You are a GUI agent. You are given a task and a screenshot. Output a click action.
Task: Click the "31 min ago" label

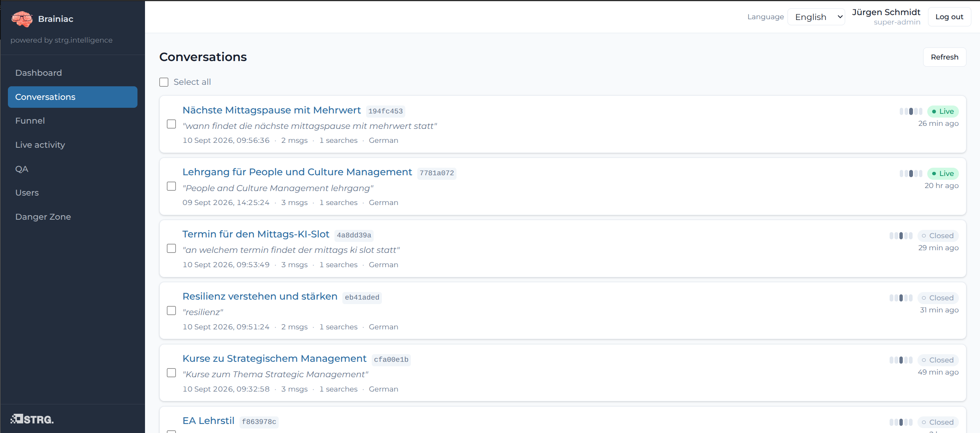(939, 310)
